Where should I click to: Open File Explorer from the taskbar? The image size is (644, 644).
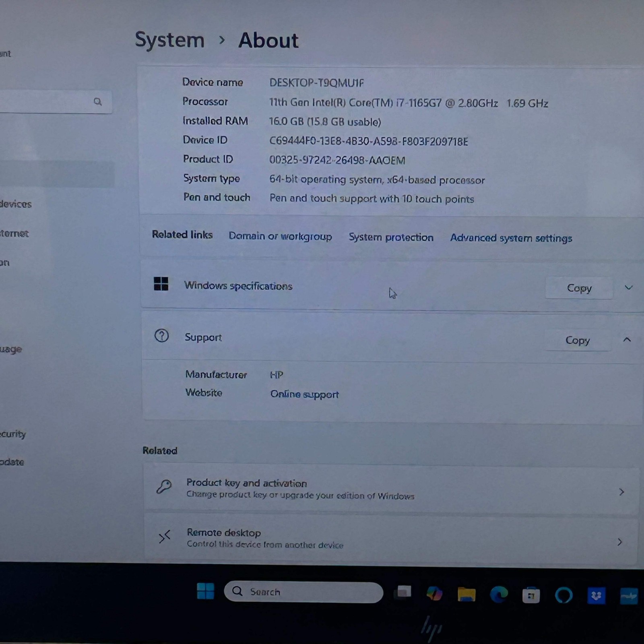pos(466,594)
